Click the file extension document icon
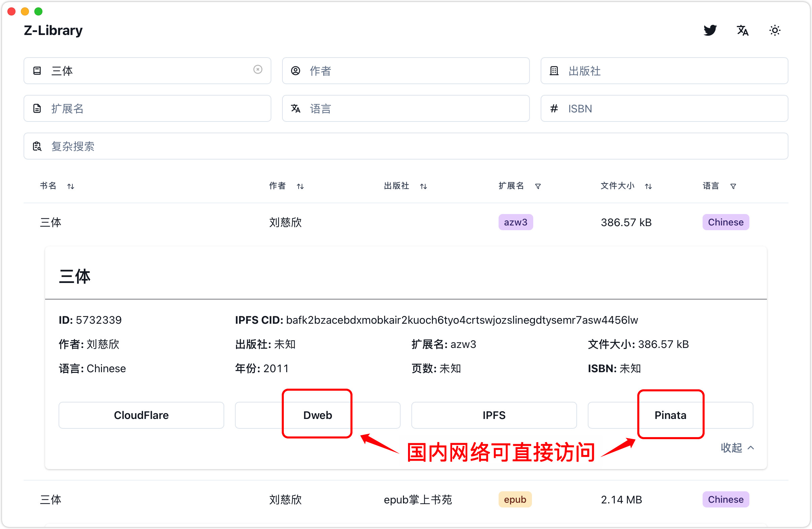The height and width of the screenshot is (529, 812). (37, 108)
